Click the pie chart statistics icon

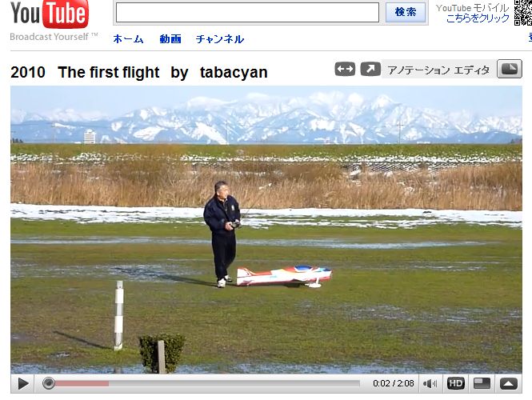pyautogui.click(x=510, y=69)
